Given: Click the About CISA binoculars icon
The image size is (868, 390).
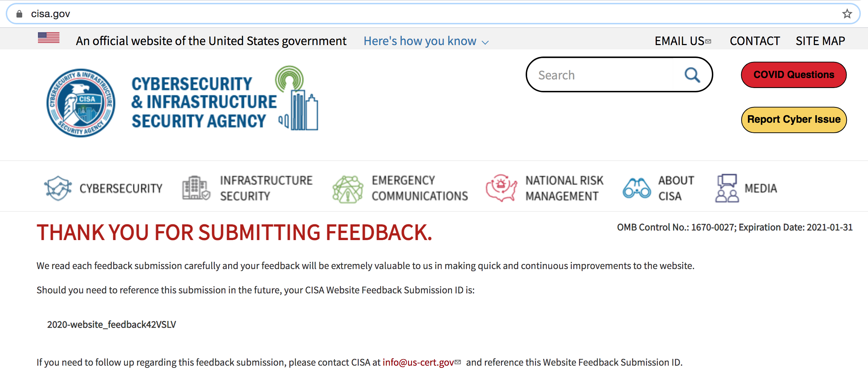Looking at the screenshot, I should (x=637, y=188).
